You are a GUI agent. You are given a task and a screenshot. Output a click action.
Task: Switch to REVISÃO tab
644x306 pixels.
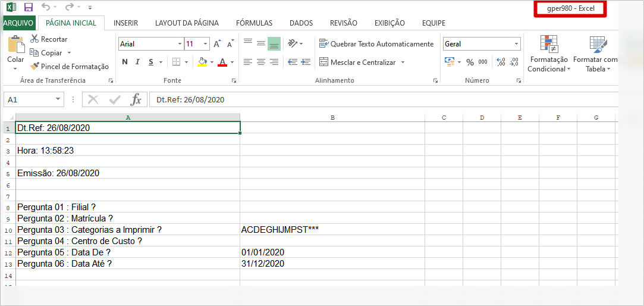344,23
